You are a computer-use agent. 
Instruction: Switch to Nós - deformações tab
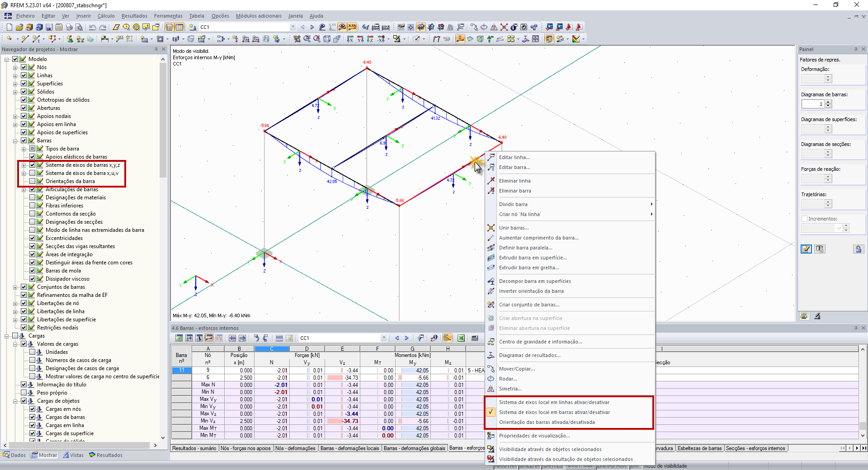295,448
